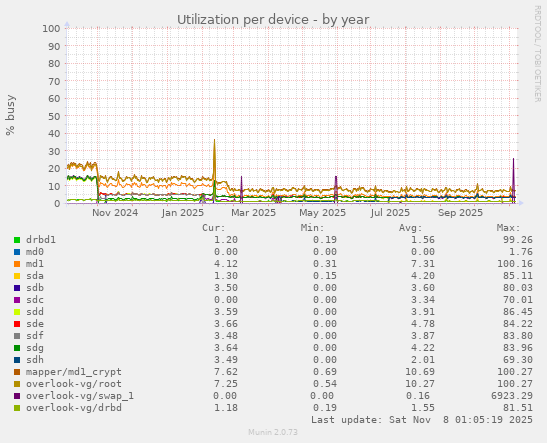Click the mapper/md1_crypt avg value '10.69'
Image resolution: width=547 pixels, height=443 pixels.
[x=420, y=371]
